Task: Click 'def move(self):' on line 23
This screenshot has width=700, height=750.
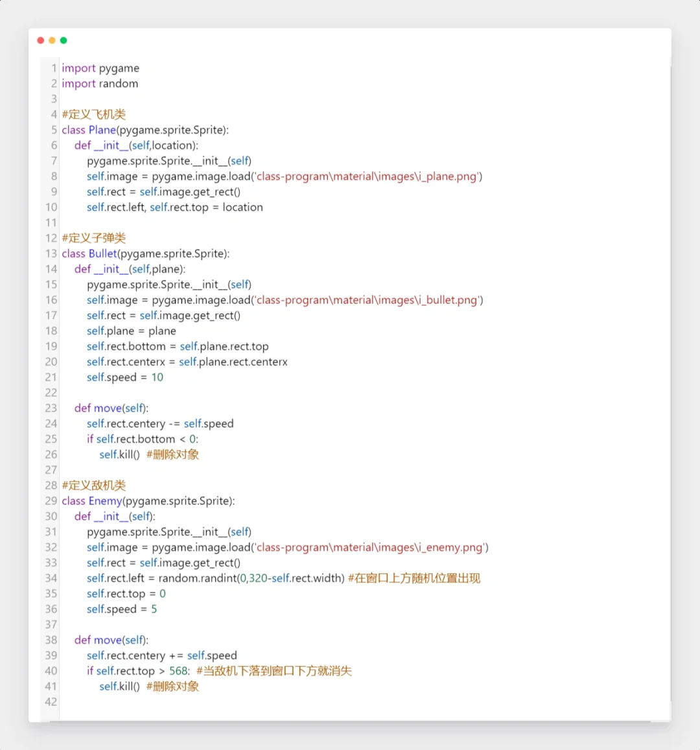Action: pos(111,408)
